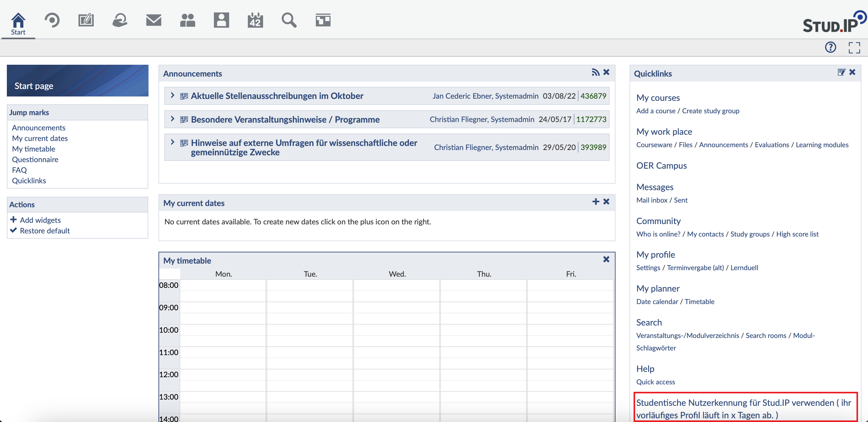
Task: Open Terminvergabe (alt) link
Action: 695,268
